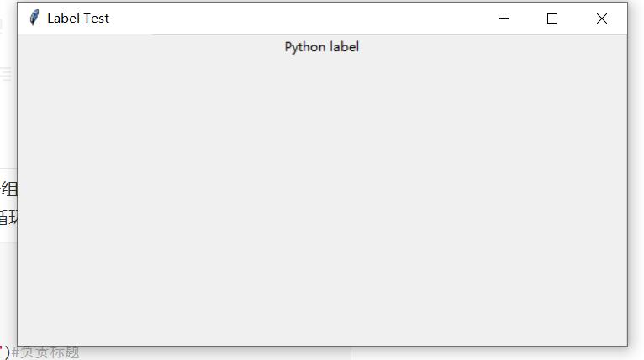Click the empty gray area below Python label
This screenshot has height=360, width=644.
point(322,198)
